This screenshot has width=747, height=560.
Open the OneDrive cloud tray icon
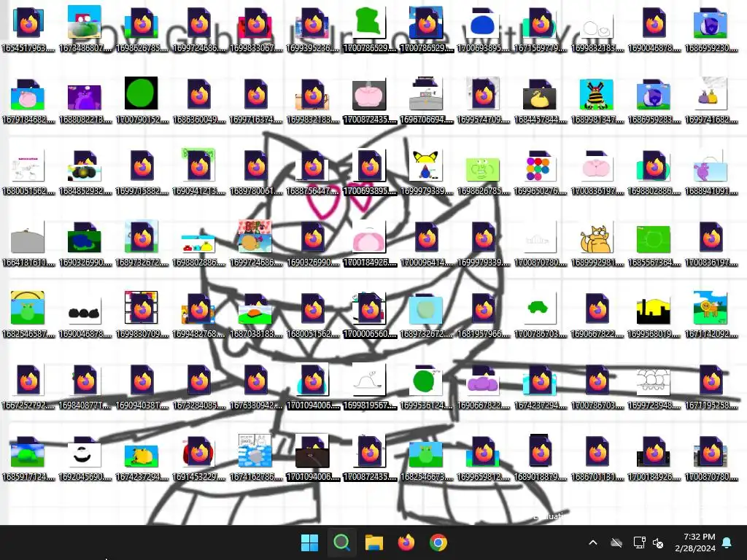tap(616, 542)
